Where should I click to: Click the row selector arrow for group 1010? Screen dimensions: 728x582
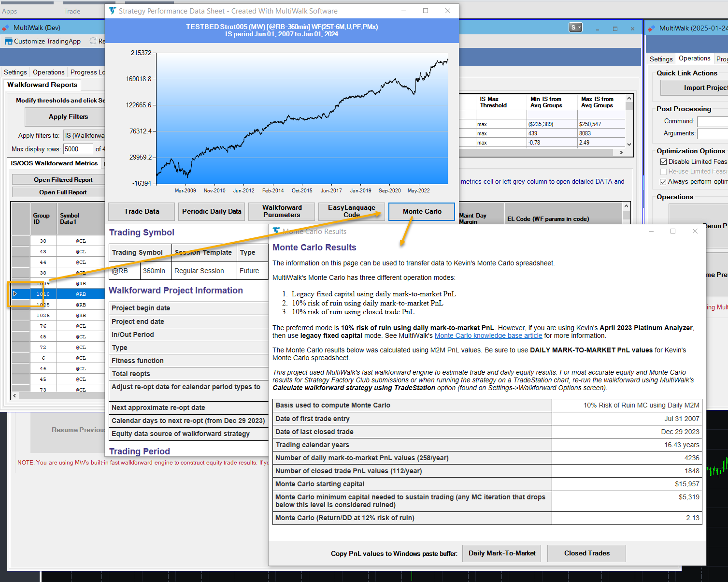15,294
